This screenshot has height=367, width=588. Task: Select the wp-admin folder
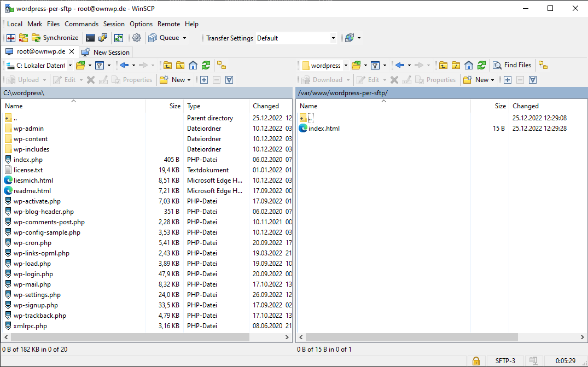pyautogui.click(x=28, y=129)
